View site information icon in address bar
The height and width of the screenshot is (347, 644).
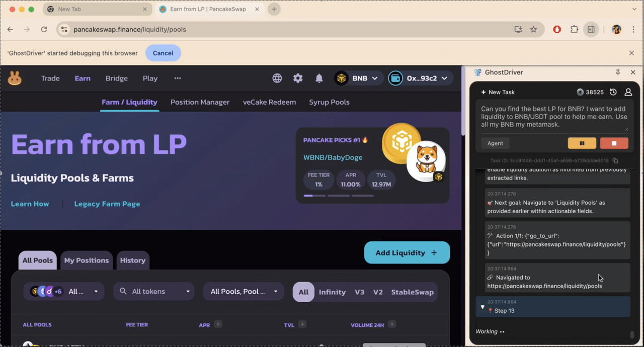pos(64,30)
